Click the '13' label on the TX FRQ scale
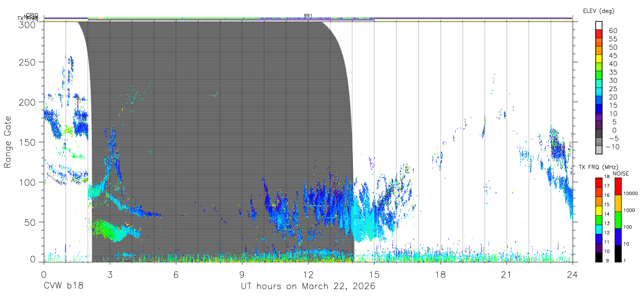Image resolution: width=644 pixels, height=297 pixels. [606, 224]
